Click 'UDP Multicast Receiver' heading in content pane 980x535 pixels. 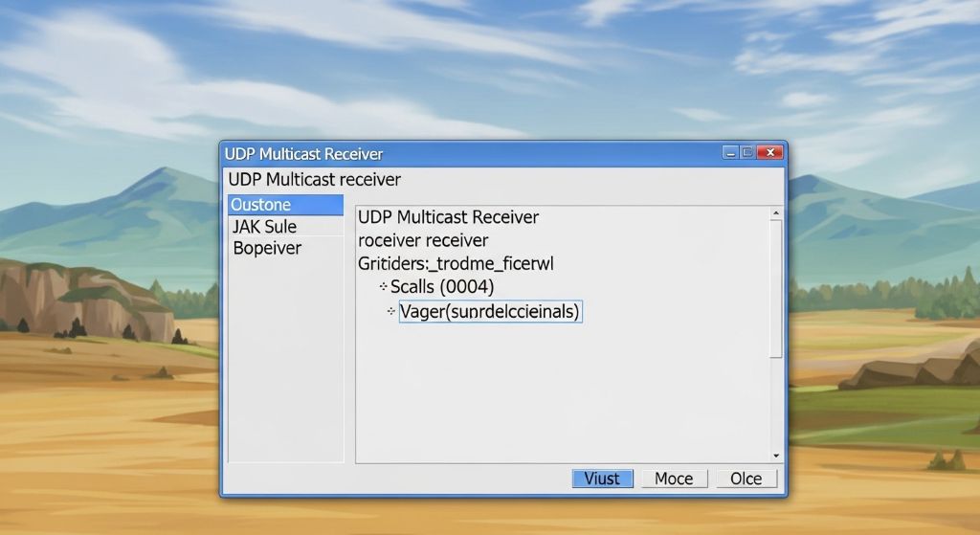[x=448, y=217]
